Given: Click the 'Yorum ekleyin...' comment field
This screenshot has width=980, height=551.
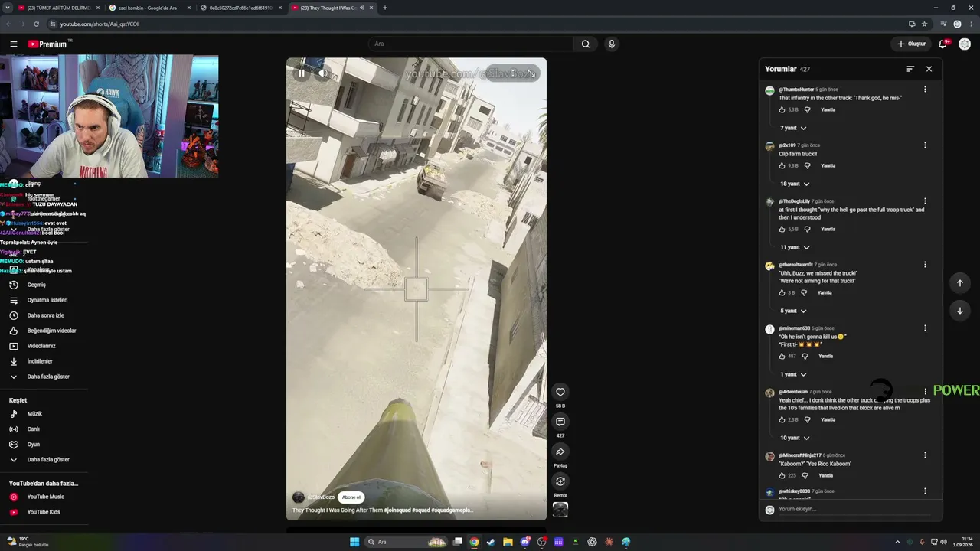Looking at the screenshot, I should [x=854, y=510].
